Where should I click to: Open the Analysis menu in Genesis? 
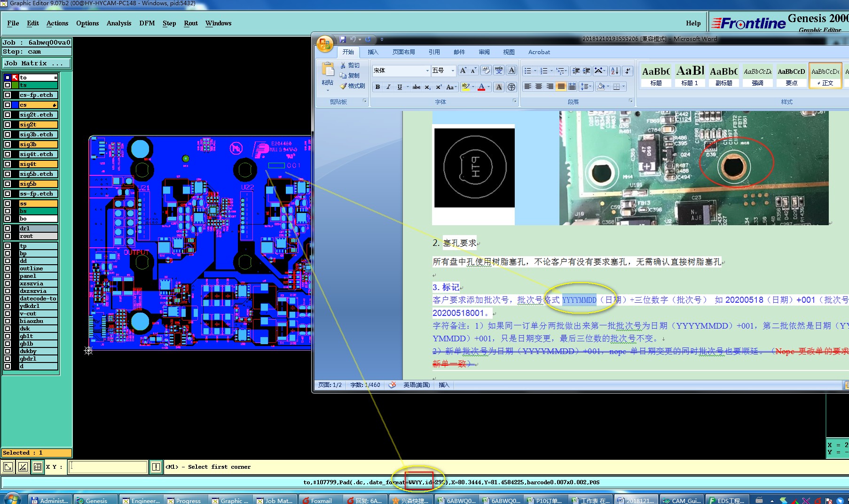coord(119,23)
